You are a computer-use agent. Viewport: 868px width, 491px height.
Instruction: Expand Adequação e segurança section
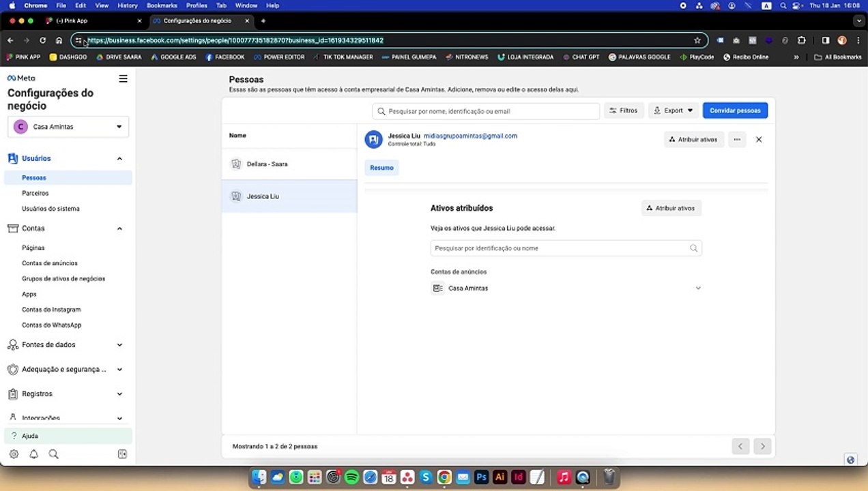click(x=119, y=370)
